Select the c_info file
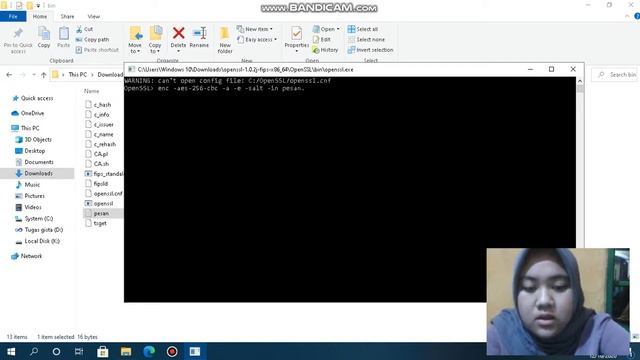The width and height of the screenshot is (640, 360). coord(98,115)
